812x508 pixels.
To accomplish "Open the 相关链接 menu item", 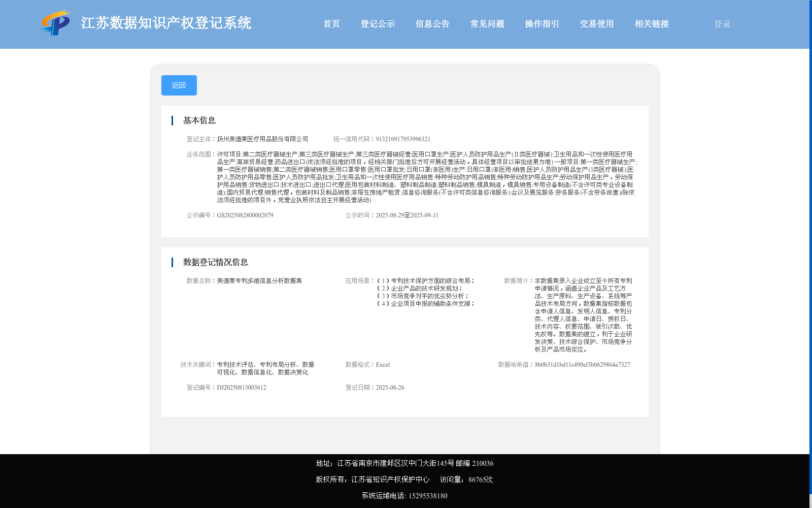I will coord(652,24).
